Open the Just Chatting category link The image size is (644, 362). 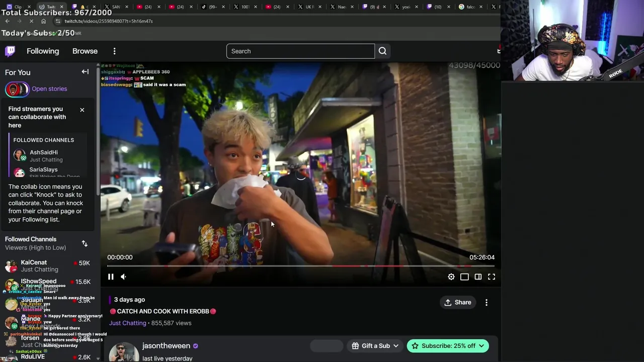point(128,323)
